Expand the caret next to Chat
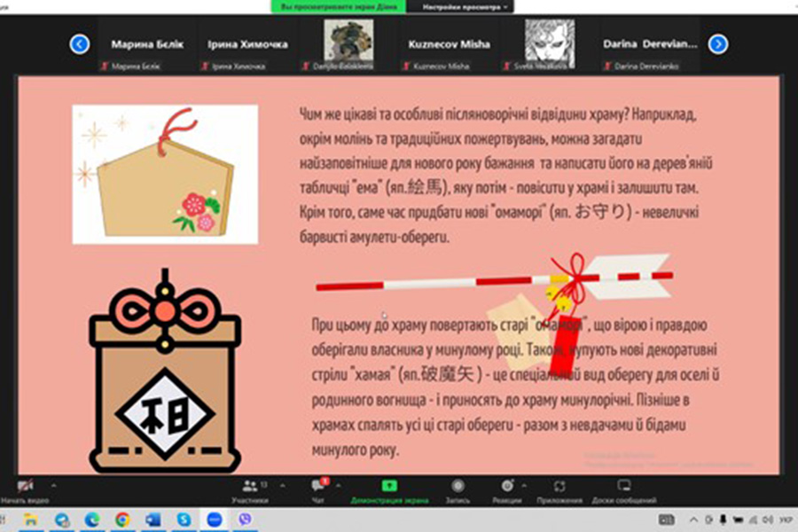 coord(339,486)
